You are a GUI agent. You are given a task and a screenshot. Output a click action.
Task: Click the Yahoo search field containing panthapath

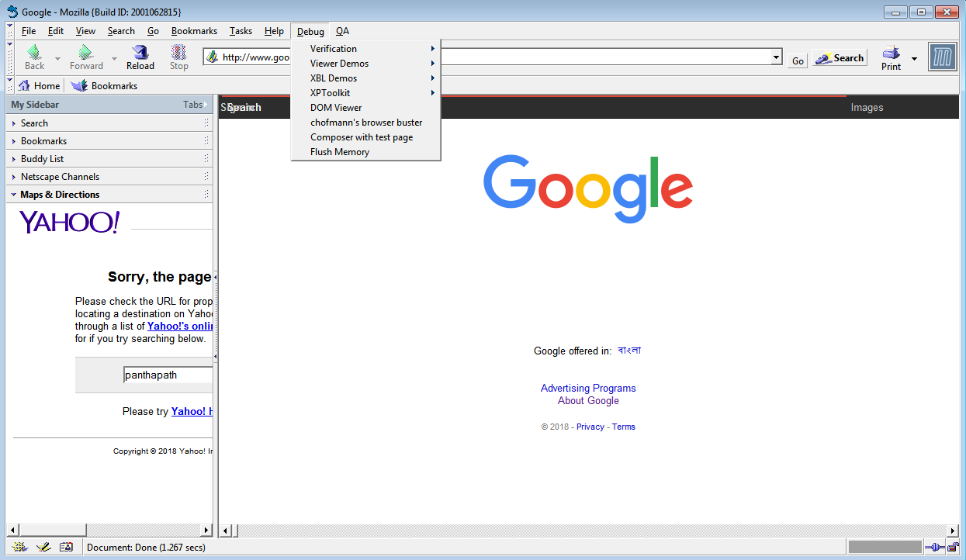tap(168, 375)
